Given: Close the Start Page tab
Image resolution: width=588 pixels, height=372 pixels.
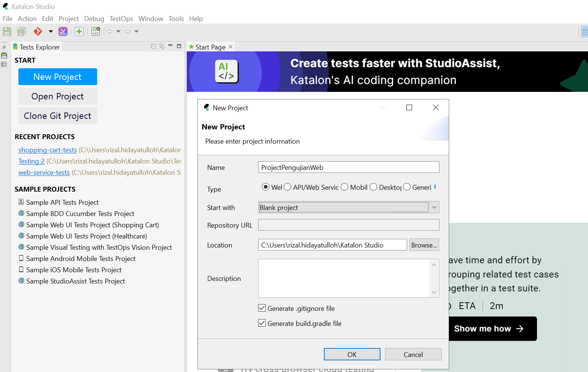Looking at the screenshot, I should pyautogui.click(x=231, y=46).
